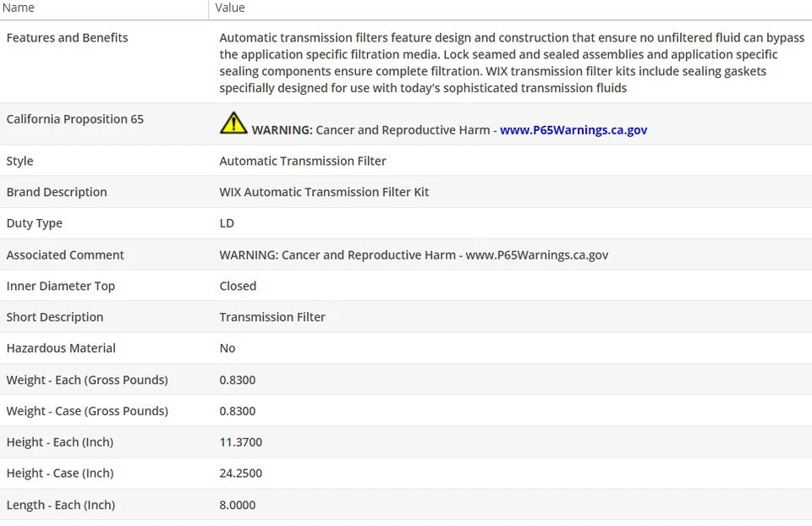Select the Style row label
This screenshot has height=526, width=812.
(x=19, y=161)
